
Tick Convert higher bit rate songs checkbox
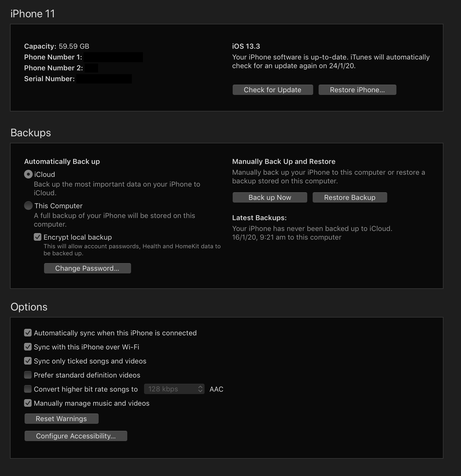28,389
